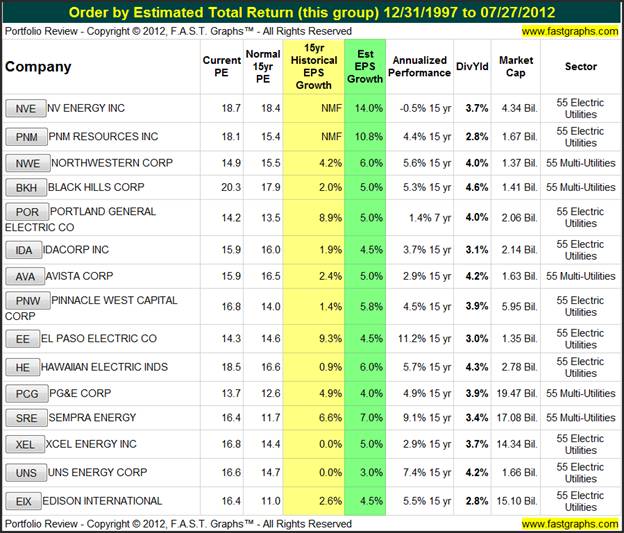Visit the top www.fastgraphs.com link
The width and height of the screenshot is (624, 533).
[x=570, y=31]
